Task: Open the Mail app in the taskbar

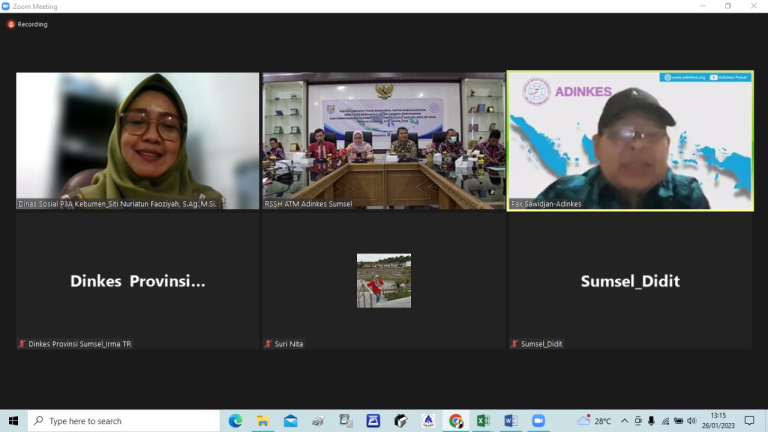Action: (x=290, y=421)
